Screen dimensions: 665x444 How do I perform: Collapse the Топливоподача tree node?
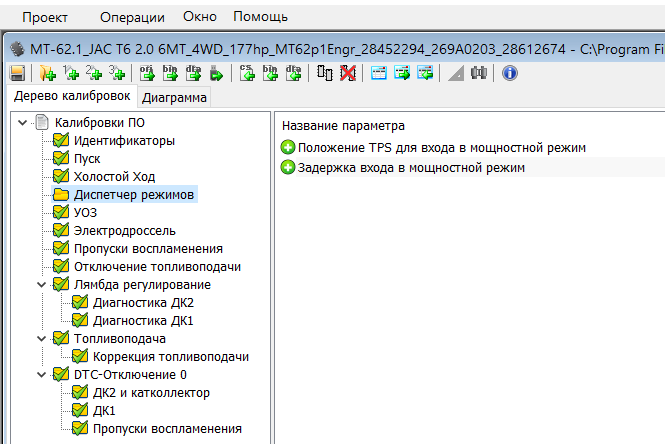(x=40, y=338)
